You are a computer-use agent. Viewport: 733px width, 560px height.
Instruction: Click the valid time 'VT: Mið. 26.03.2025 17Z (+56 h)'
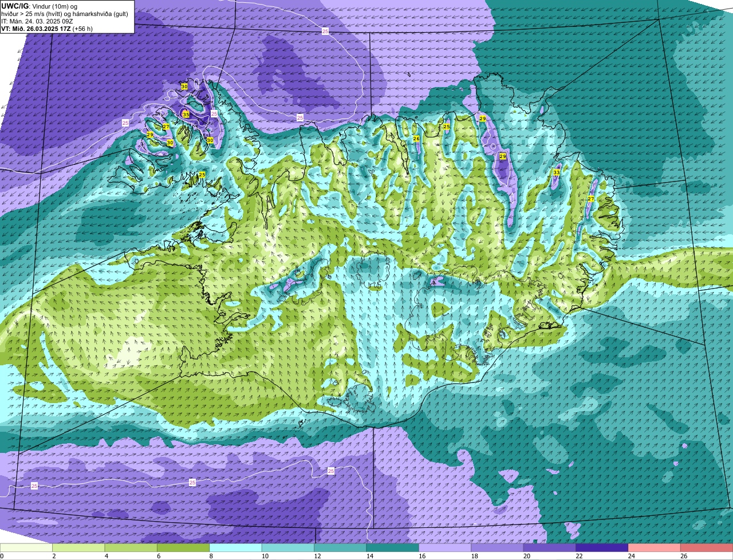point(47,29)
